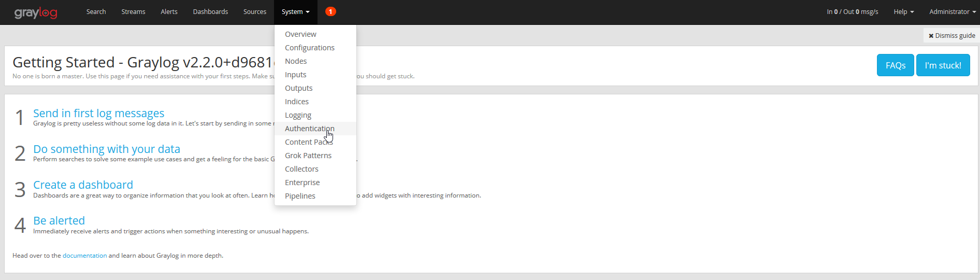Open the notification badge showing 1
The image size is (980, 280).
click(330, 11)
